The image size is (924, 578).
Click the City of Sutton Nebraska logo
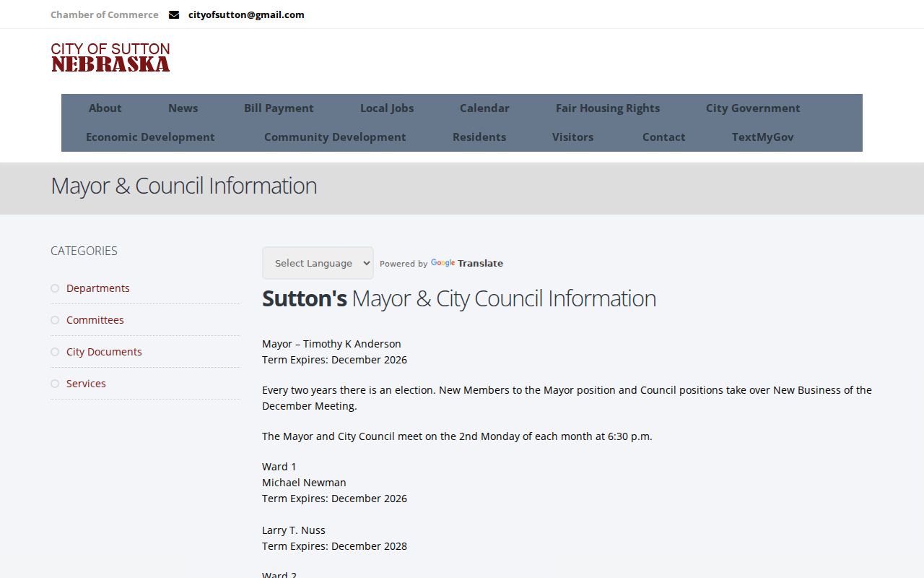[x=110, y=58]
